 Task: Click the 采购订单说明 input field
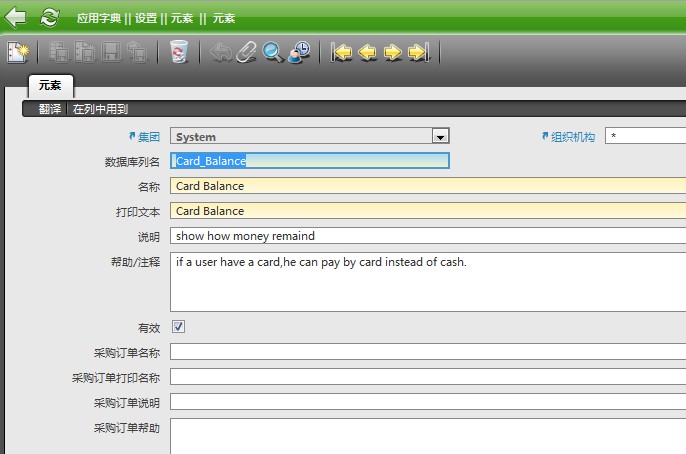(x=428, y=402)
